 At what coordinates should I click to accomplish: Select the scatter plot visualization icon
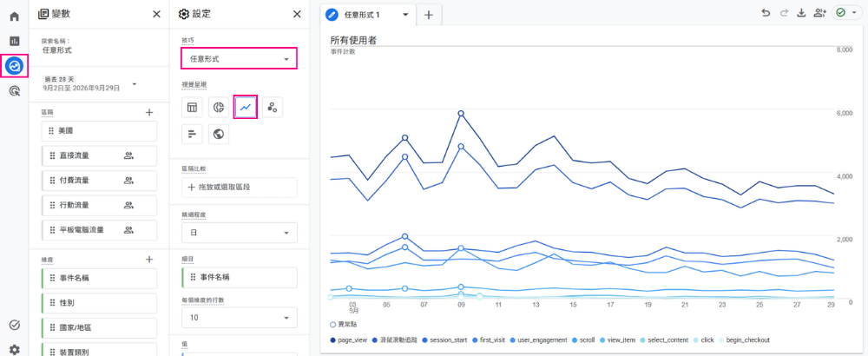273,108
